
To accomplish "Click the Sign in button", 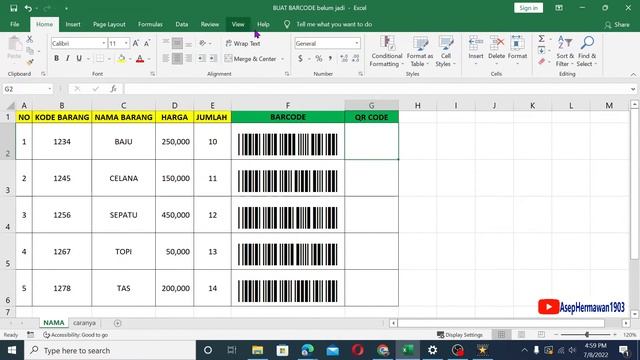I will [x=529, y=8].
